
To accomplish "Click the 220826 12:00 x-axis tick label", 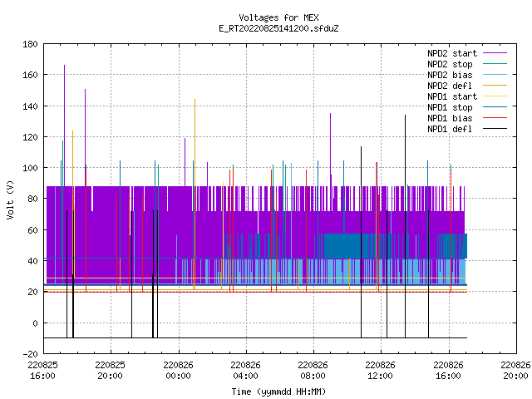I will coord(380,370).
